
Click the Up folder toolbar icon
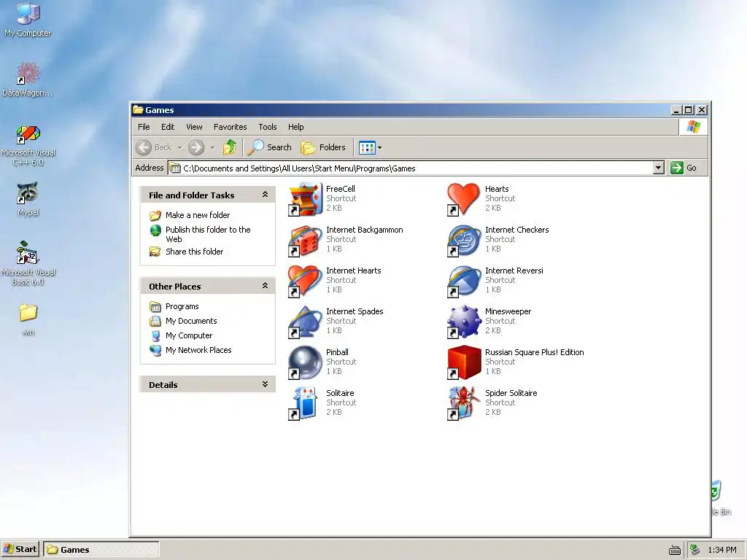pos(230,147)
